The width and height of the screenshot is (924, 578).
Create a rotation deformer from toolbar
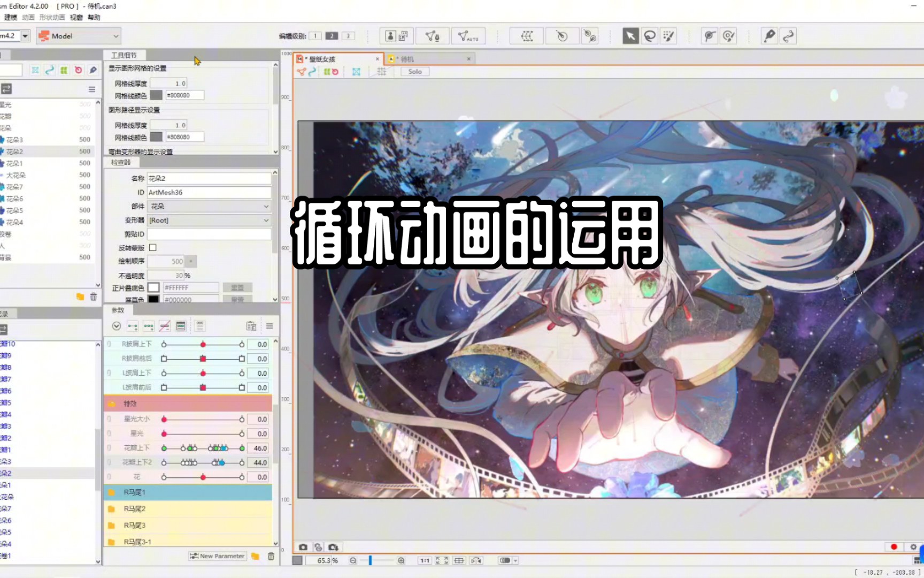coord(561,36)
